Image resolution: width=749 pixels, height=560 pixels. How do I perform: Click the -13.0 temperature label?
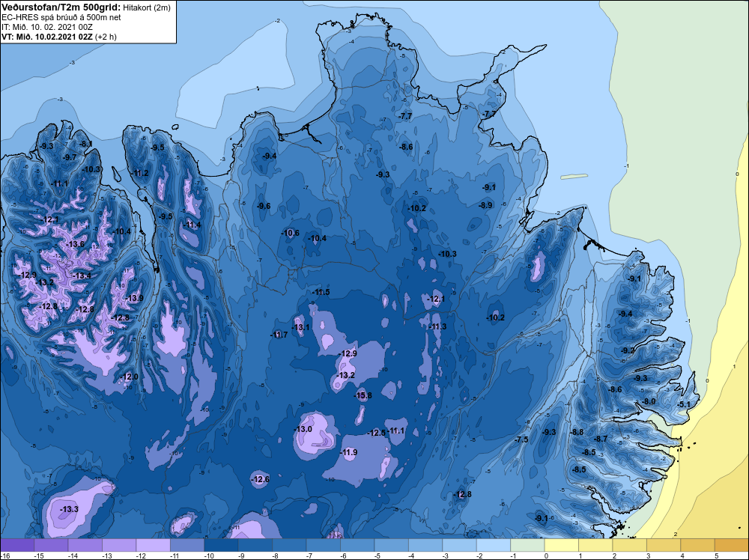(x=303, y=429)
